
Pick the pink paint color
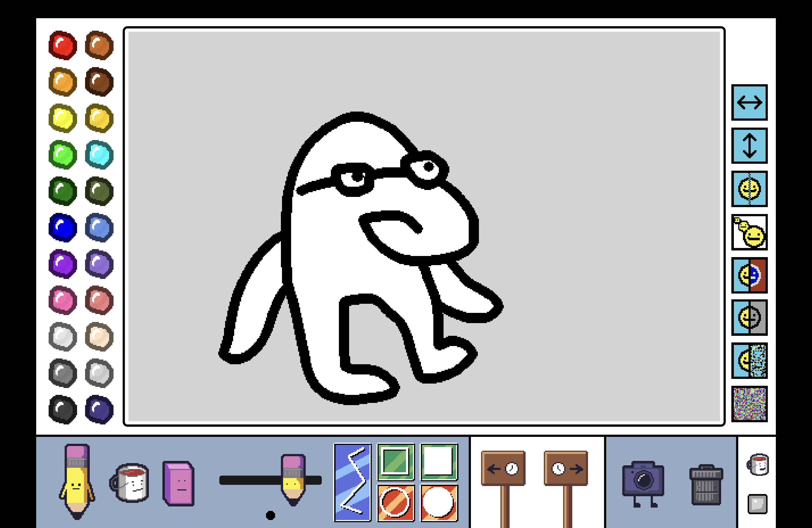[63, 300]
